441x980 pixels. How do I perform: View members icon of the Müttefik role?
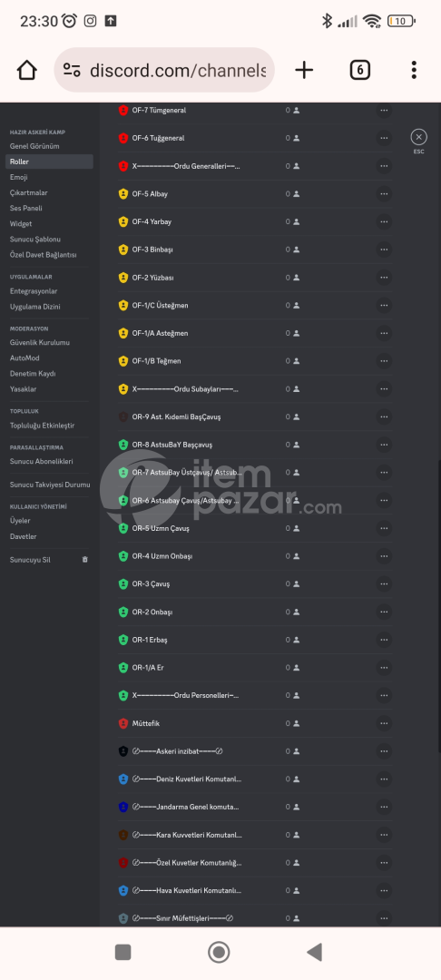tap(297, 723)
